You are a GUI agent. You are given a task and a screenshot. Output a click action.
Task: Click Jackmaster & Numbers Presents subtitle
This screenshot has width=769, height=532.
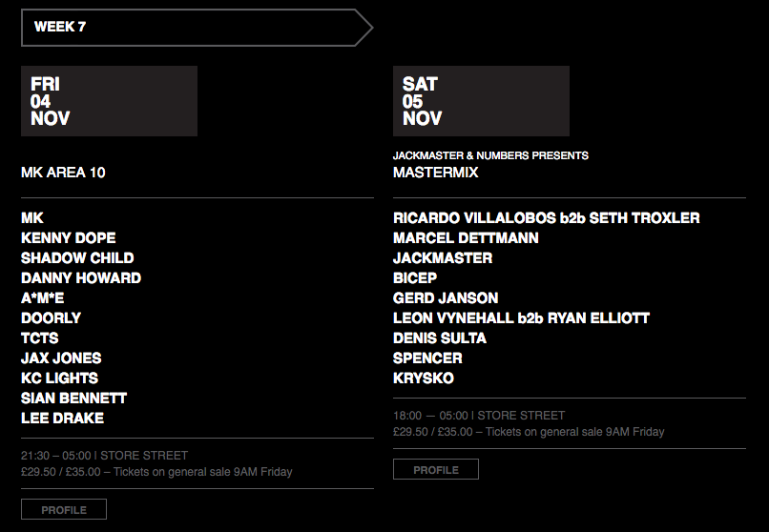point(490,155)
